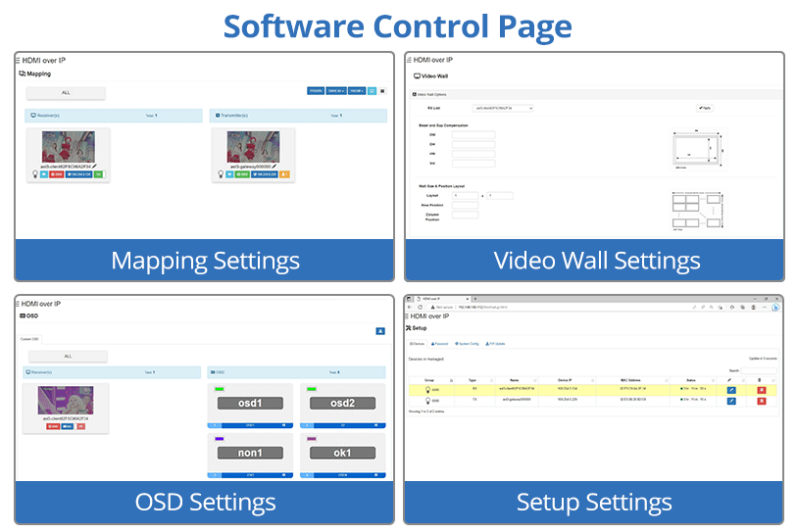Click the OW input field in Video Wall
The width and height of the screenshot is (797, 532).
click(473, 135)
